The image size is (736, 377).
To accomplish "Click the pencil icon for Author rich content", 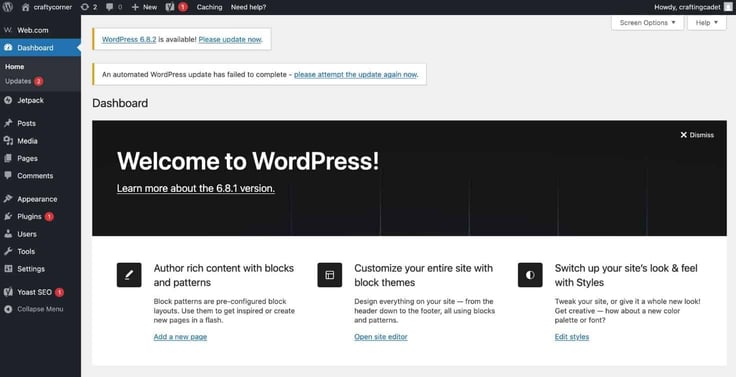I will click(x=129, y=275).
